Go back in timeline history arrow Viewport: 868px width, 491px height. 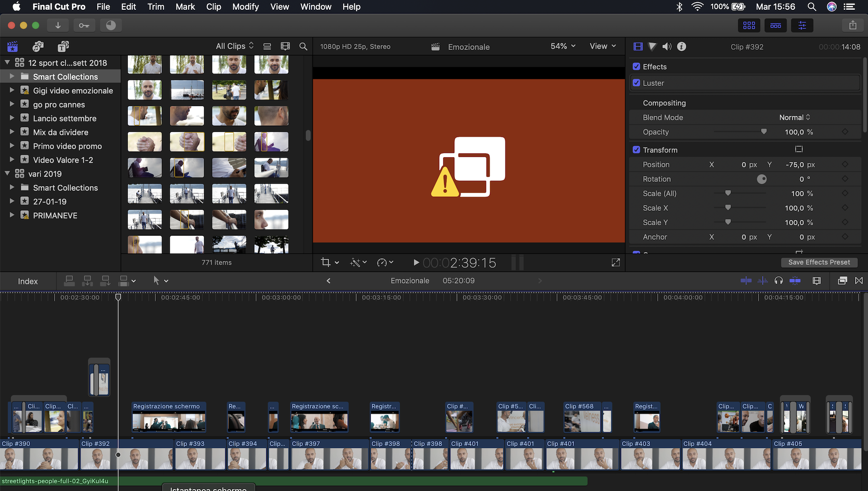328,281
